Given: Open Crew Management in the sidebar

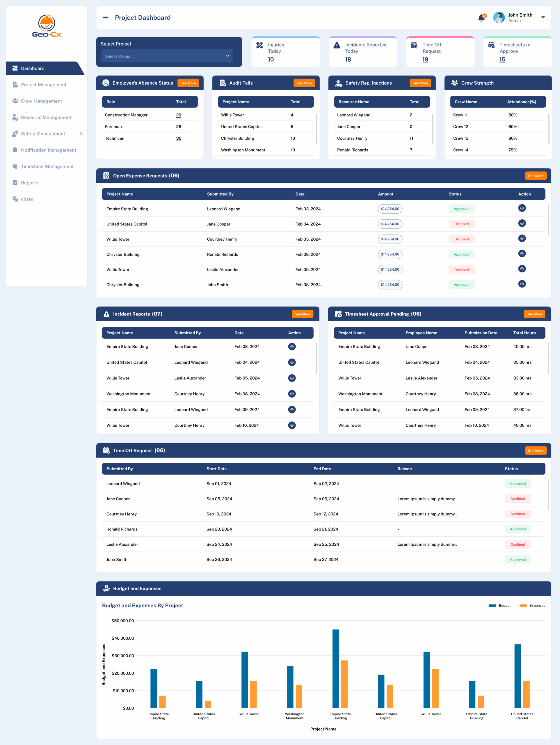Looking at the screenshot, I should [x=41, y=101].
